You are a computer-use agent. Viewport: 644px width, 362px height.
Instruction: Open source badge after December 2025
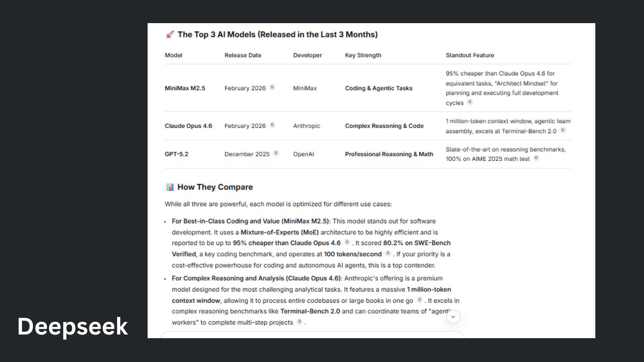pyautogui.click(x=276, y=153)
